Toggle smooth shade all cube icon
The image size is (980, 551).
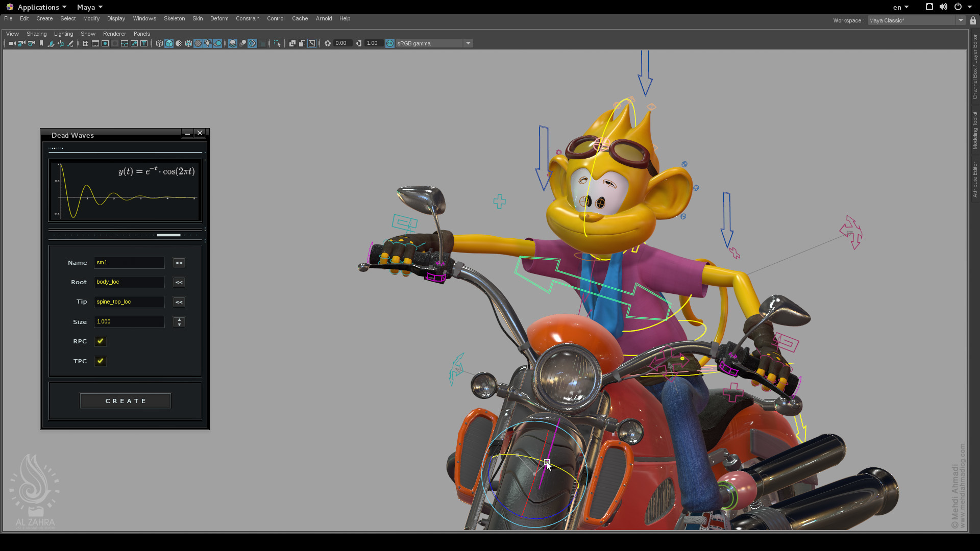(169, 43)
